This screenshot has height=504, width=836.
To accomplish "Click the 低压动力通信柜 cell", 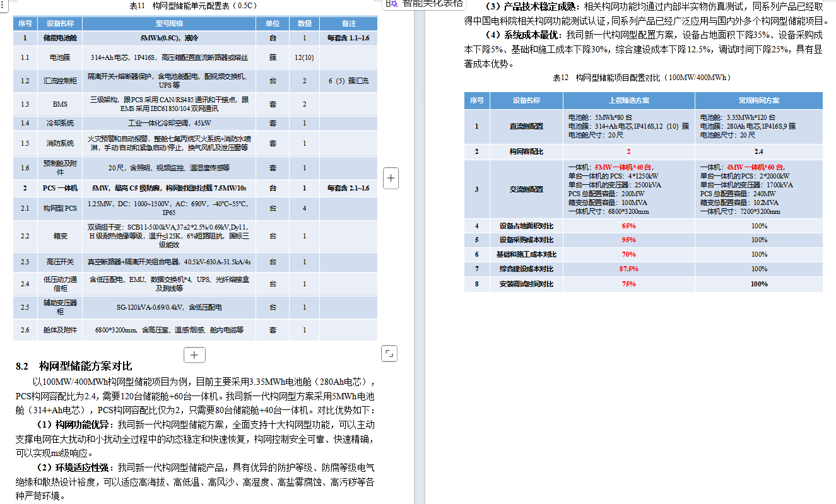I will coord(60,284).
